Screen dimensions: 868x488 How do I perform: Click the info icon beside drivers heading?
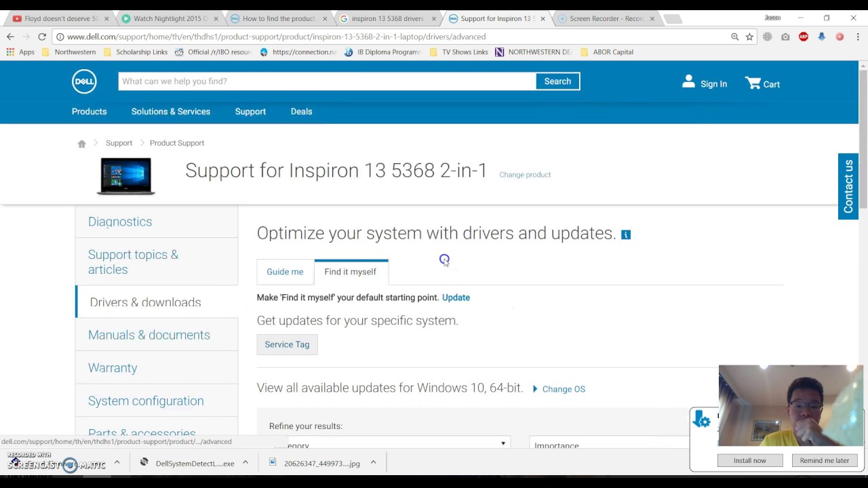coord(626,235)
